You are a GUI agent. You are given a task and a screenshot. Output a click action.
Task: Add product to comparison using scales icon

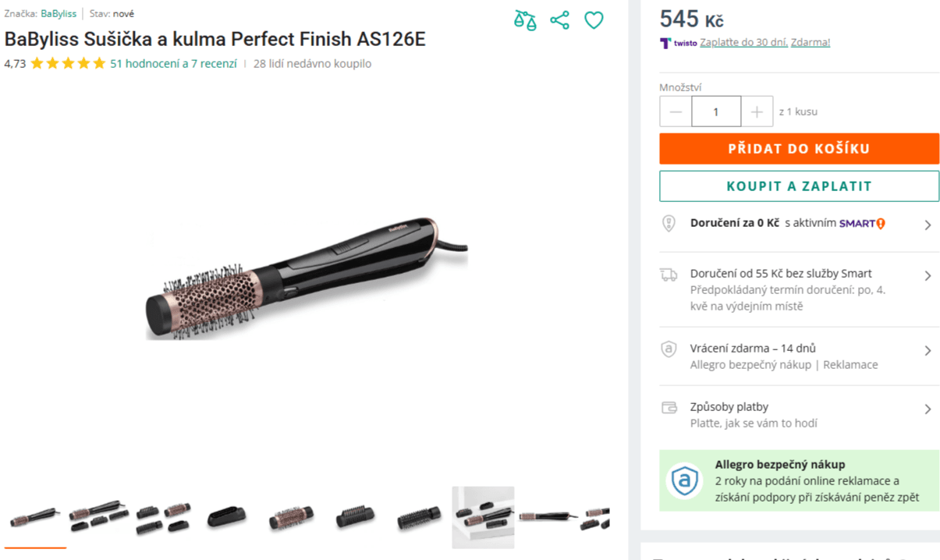coord(525,20)
